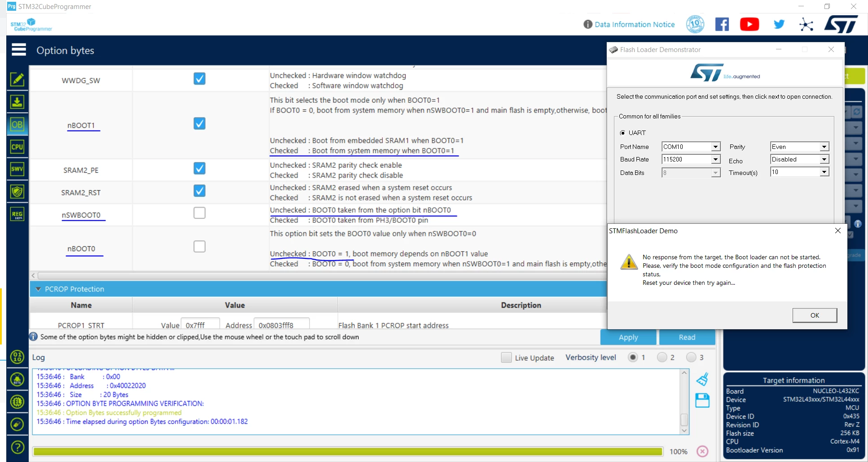This screenshot has width=868, height=462.
Task: Open the Twitter icon in header
Action: 779,24
